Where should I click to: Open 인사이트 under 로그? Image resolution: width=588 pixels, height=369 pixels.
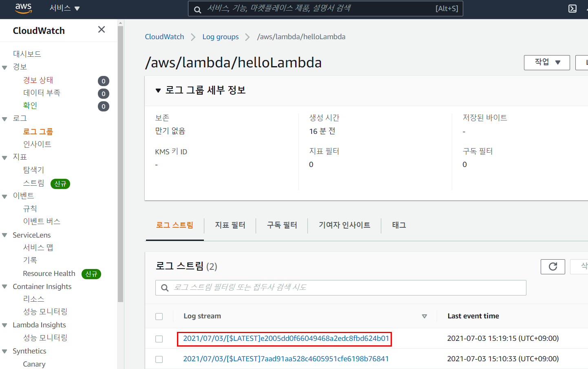[x=37, y=144]
